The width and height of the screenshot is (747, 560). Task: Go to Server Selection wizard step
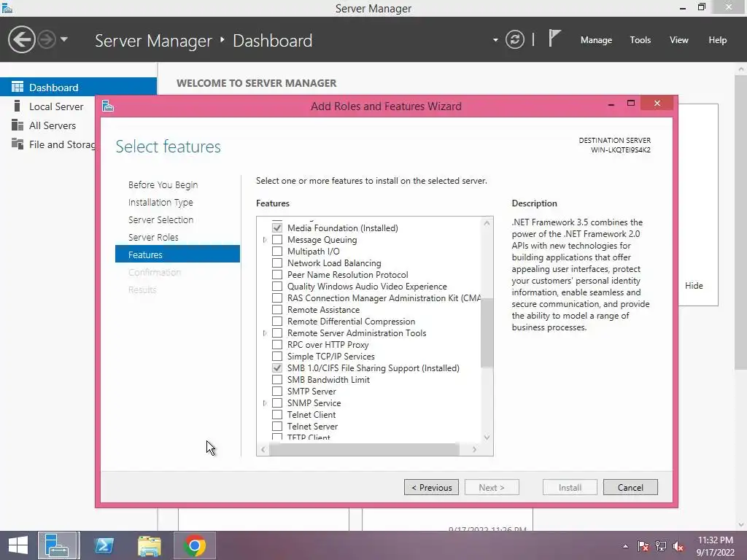point(160,219)
